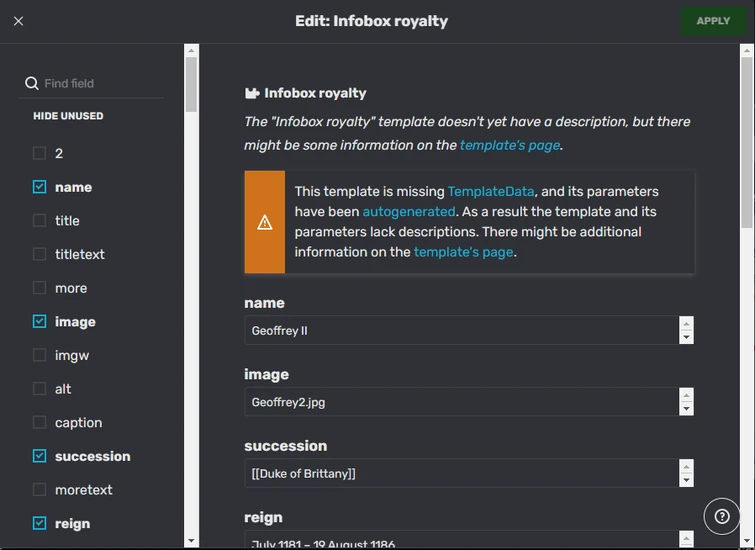The width and height of the screenshot is (755, 550).
Task: Close the Edit Infobox royalty dialog
Action: point(19,21)
